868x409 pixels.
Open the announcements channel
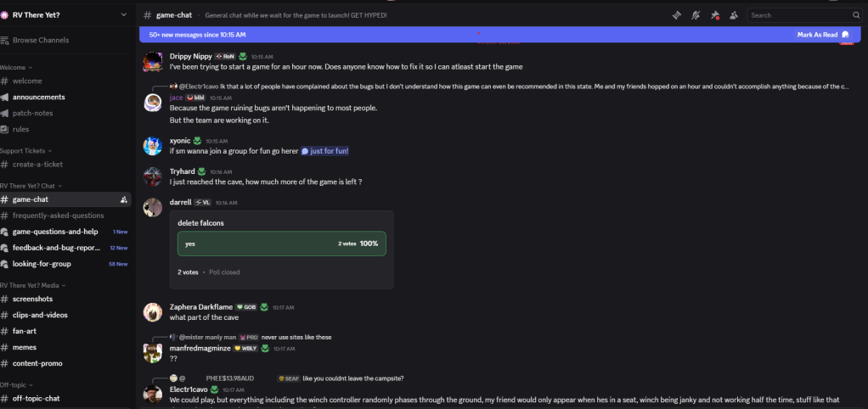39,97
